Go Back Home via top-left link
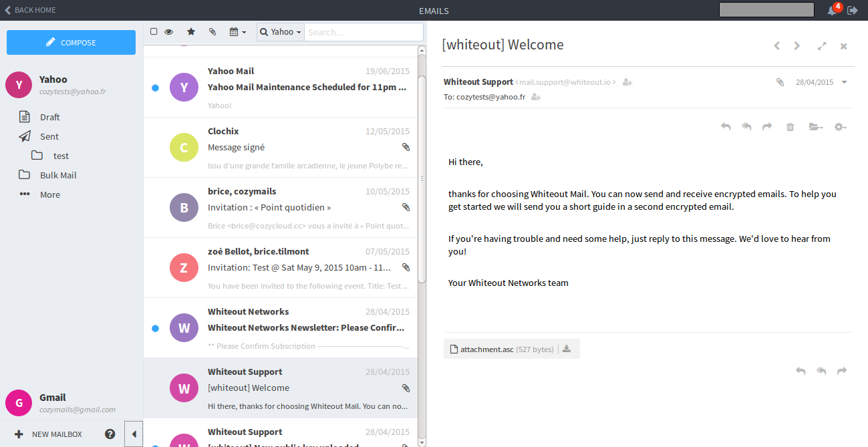868x447 pixels. 30,10
